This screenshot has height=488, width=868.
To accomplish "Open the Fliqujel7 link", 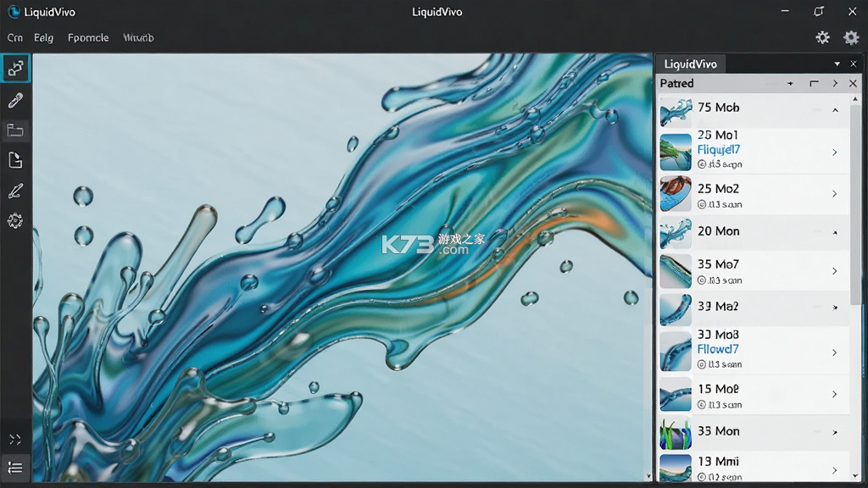I will pyautogui.click(x=719, y=149).
